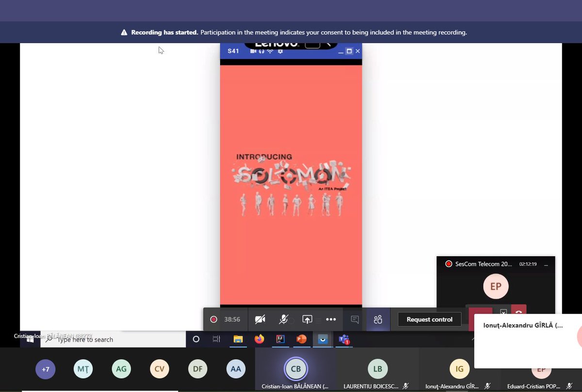Unmute microphone in meeting toolbar
This screenshot has height=392, width=582.
pyautogui.click(x=284, y=319)
